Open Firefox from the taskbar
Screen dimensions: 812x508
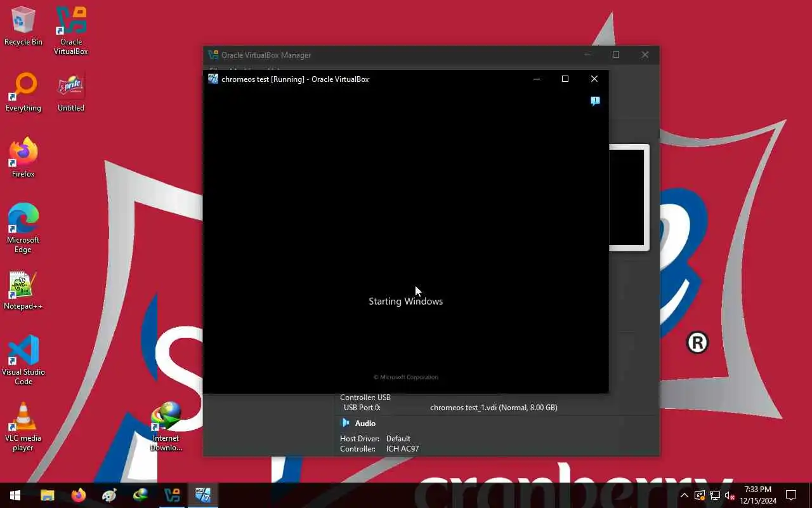pyautogui.click(x=79, y=495)
